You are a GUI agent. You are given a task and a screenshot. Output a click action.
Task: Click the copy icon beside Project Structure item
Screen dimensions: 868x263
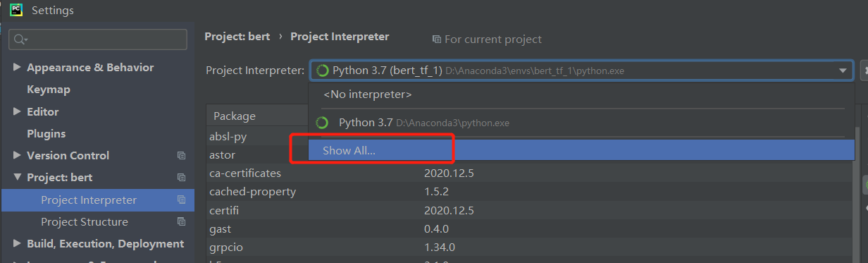click(181, 222)
